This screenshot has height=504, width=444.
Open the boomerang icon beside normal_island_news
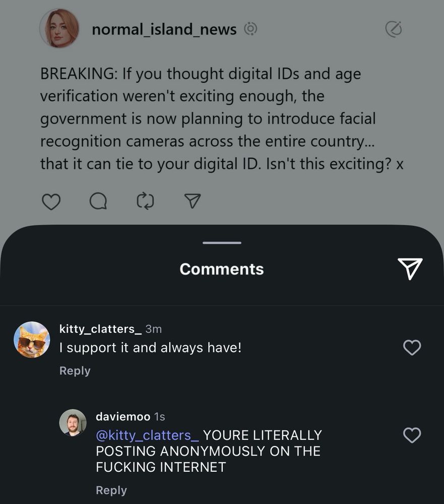[x=249, y=29]
